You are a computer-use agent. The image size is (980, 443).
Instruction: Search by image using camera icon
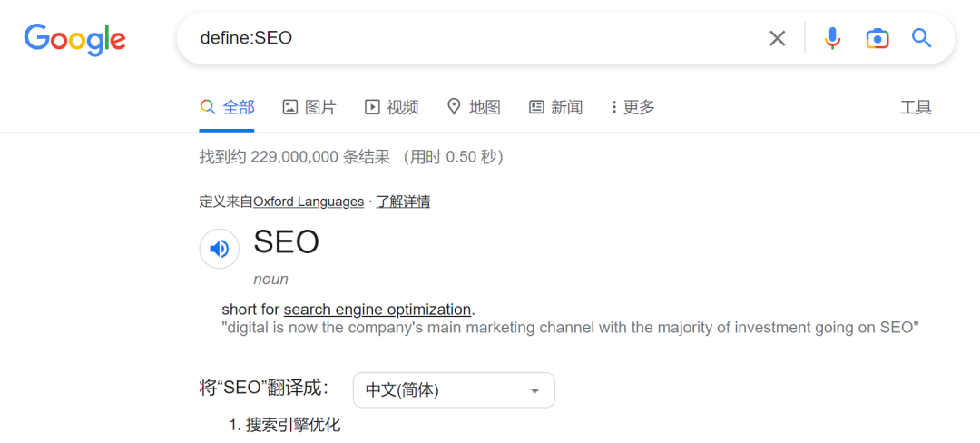877,38
